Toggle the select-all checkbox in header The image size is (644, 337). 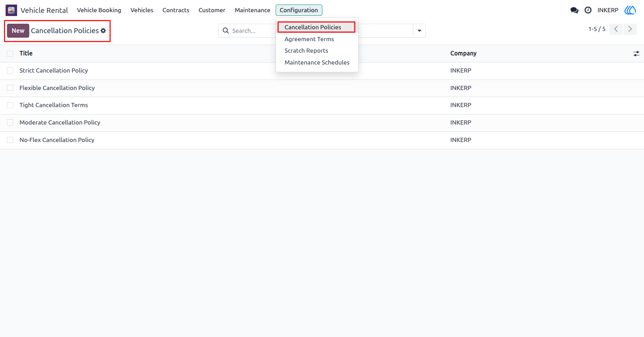(x=10, y=53)
